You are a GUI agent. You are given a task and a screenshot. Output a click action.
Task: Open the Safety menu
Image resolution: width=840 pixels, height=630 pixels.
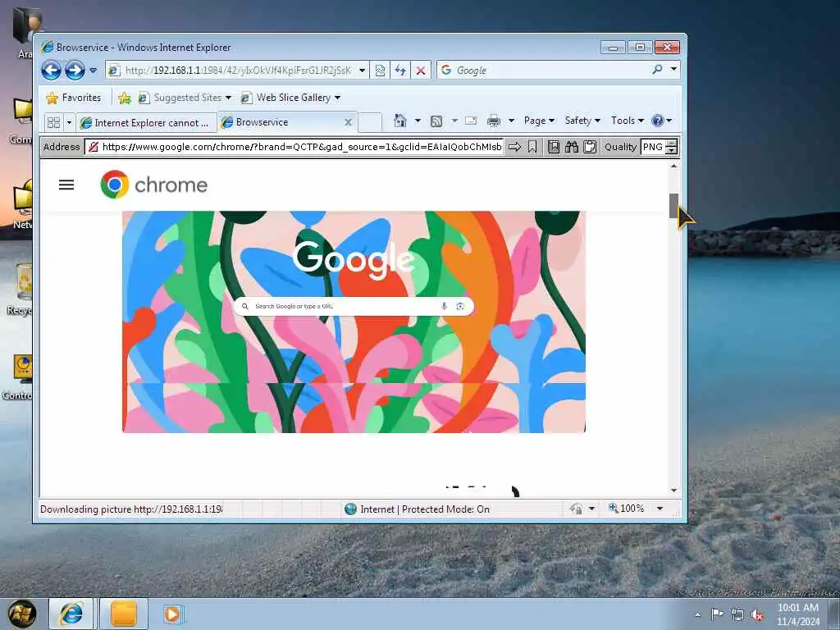pos(582,121)
